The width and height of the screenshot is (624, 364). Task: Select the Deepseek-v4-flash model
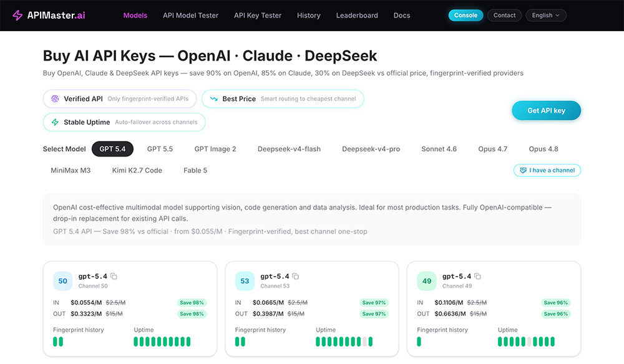coord(289,149)
